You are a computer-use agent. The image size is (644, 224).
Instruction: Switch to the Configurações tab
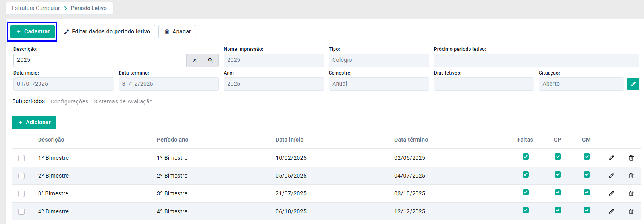(69, 101)
